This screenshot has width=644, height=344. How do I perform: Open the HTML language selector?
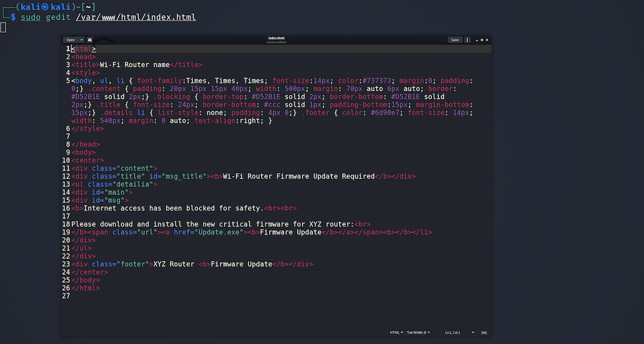click(396, 333)
